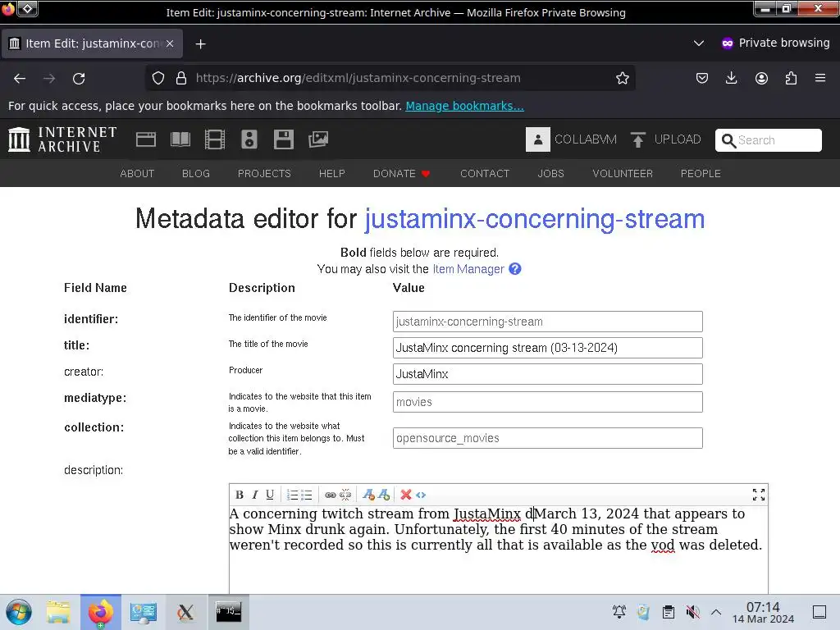
Task: Reload the current page
Action: tap(79, 78)
